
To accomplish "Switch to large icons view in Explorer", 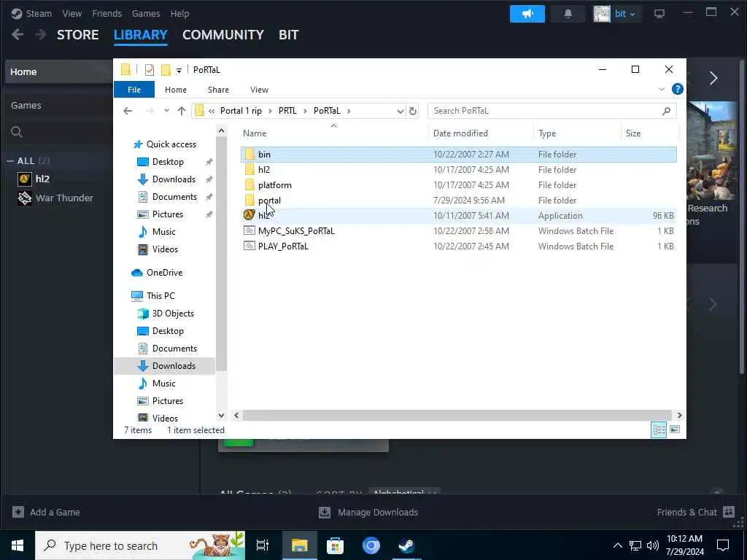I will pyautogui.click(x=675, y=429).
